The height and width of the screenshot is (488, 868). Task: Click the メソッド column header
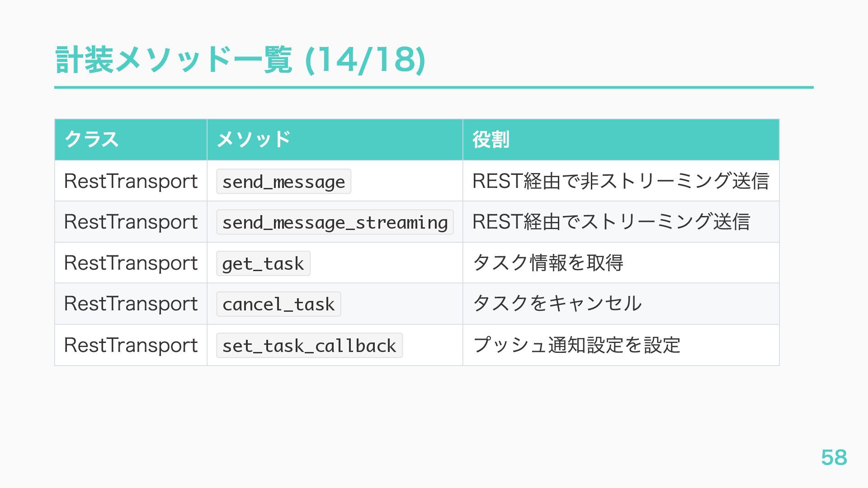point(254,139)
